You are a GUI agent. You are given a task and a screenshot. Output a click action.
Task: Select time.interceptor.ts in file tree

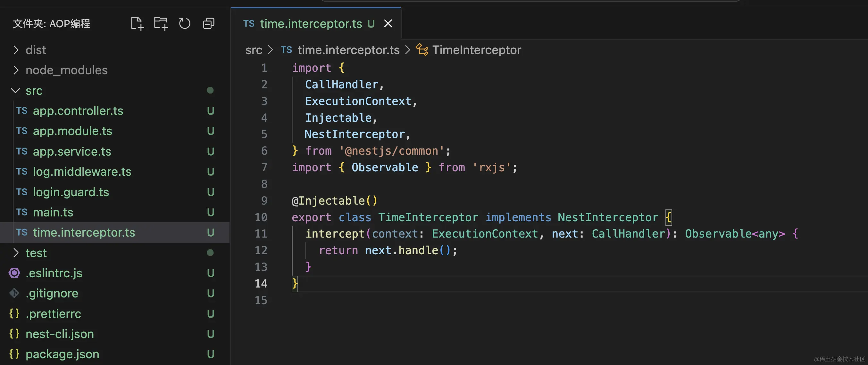tap(114, 232)
